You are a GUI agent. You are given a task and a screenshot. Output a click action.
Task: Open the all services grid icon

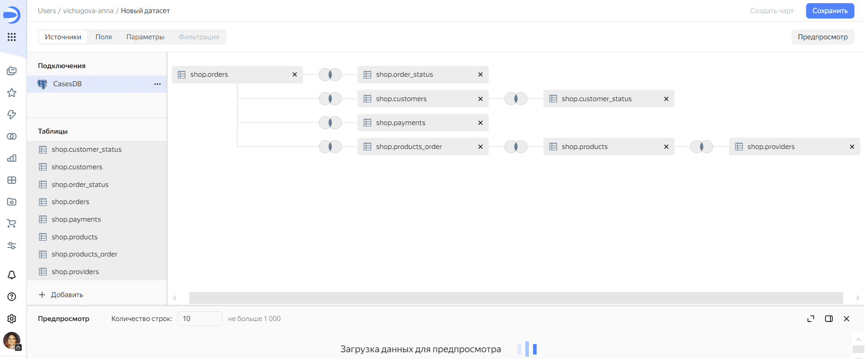(12, 37)
